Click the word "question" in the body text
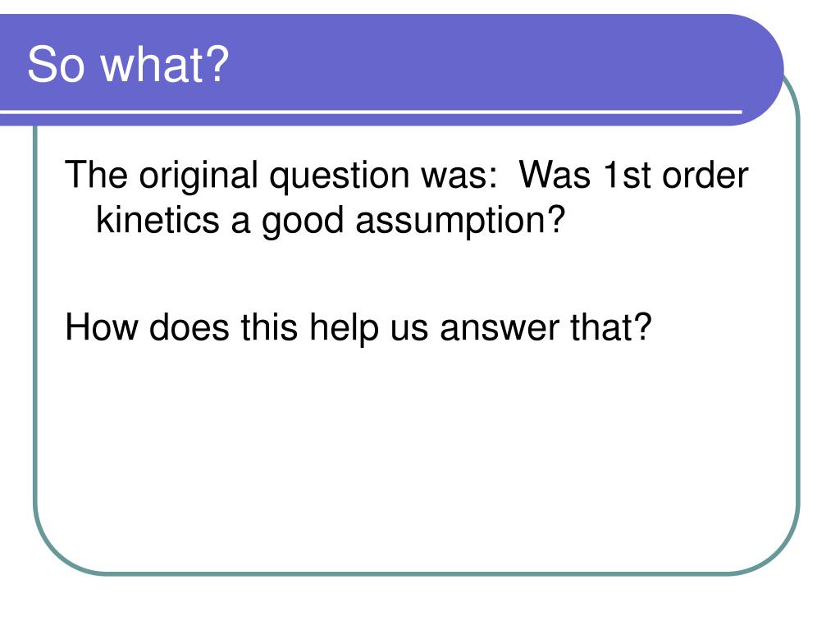 pyautogui.click(x=339, y=177)
